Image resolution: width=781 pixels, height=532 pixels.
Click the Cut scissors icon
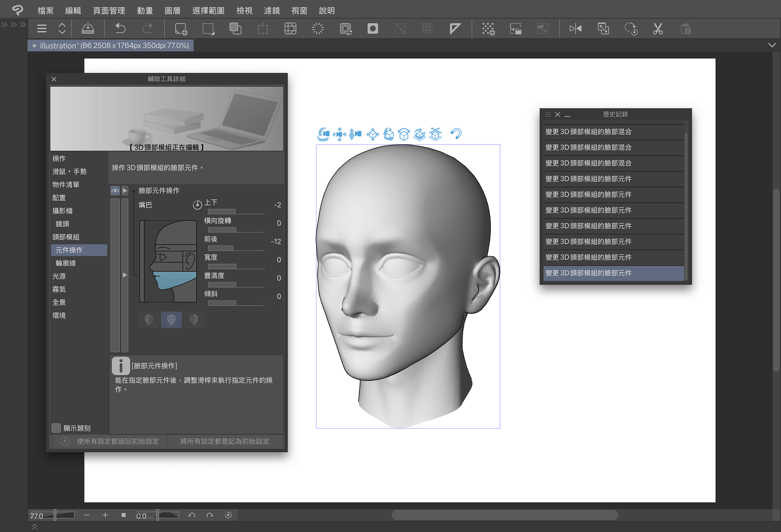coord(658,28)
